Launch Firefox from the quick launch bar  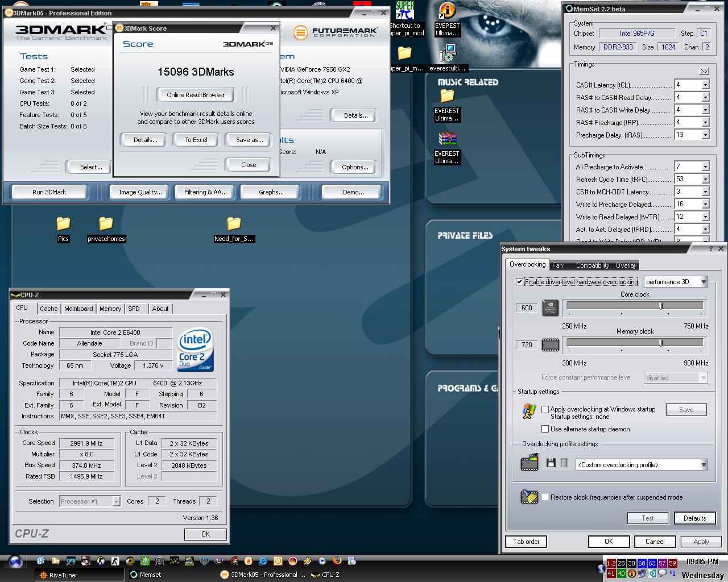(337, 561)
